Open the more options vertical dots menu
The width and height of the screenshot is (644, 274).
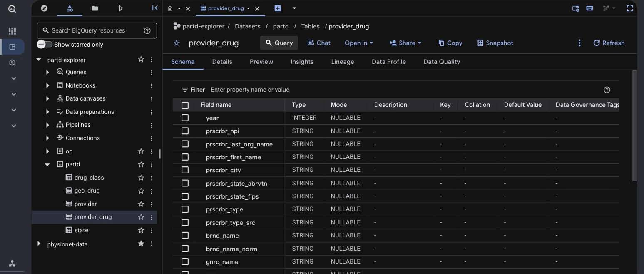tap(579, 43)
